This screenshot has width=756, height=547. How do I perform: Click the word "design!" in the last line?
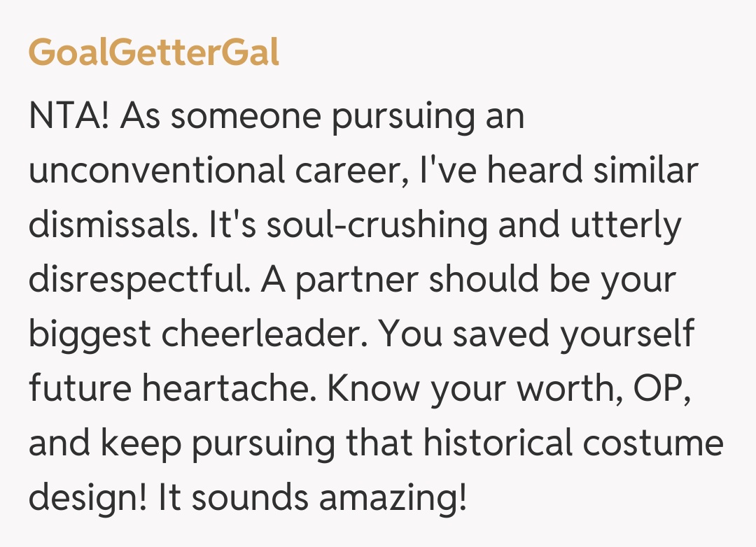point(88,498)
